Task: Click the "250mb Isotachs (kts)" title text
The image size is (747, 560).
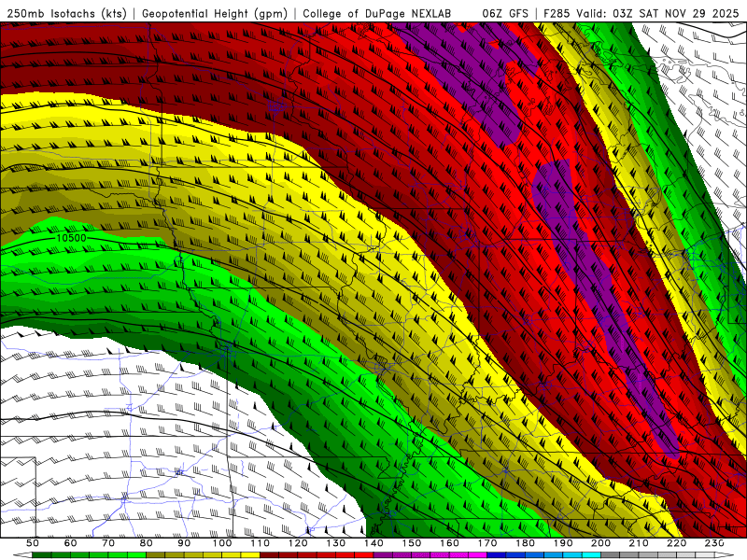Action: pos(66,13)
